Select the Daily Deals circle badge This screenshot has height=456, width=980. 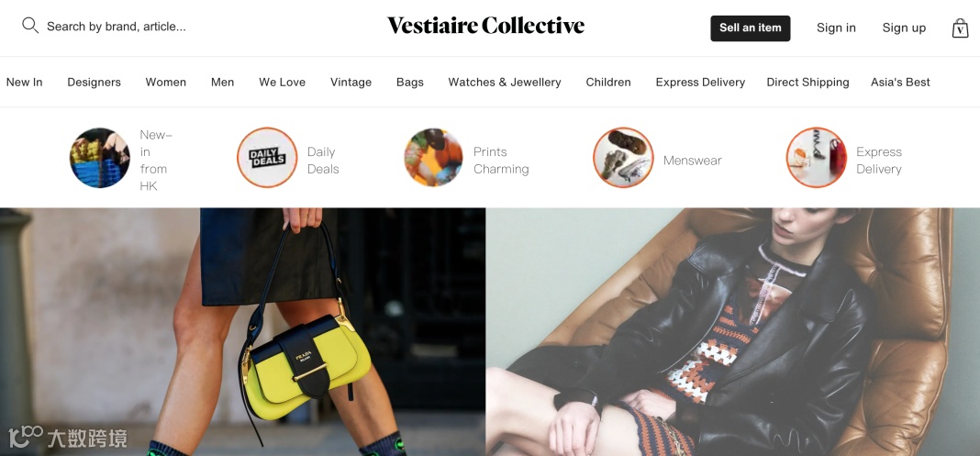tap(267, 158)
